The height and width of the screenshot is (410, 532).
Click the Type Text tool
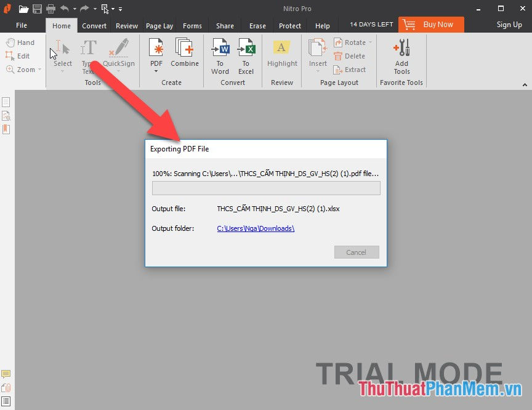coord(88,56)
